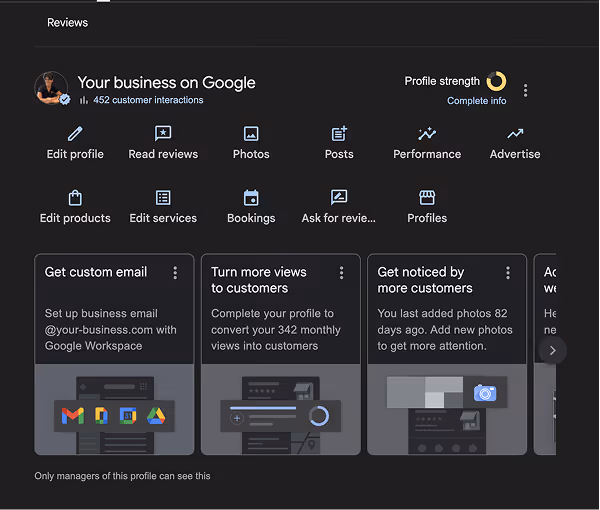Select the Reviews tab
600x510 pixels.
coord(67,23)
